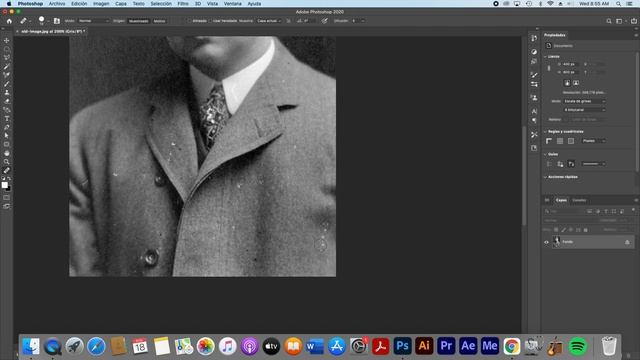Open the Píxeles units dropdown

593,141
